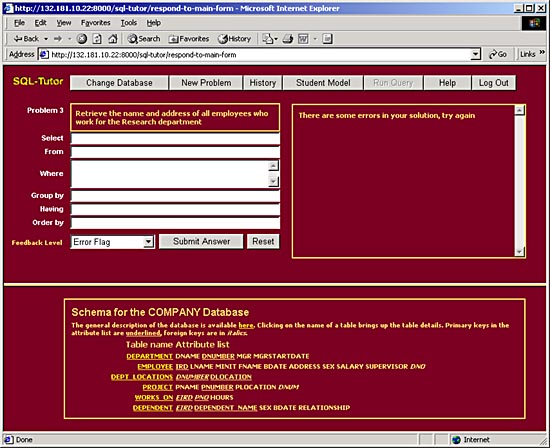This screenshot has width=550, height=448.
Task: Open the Mail button dropdown arrow
Action: tap(276, 39)
